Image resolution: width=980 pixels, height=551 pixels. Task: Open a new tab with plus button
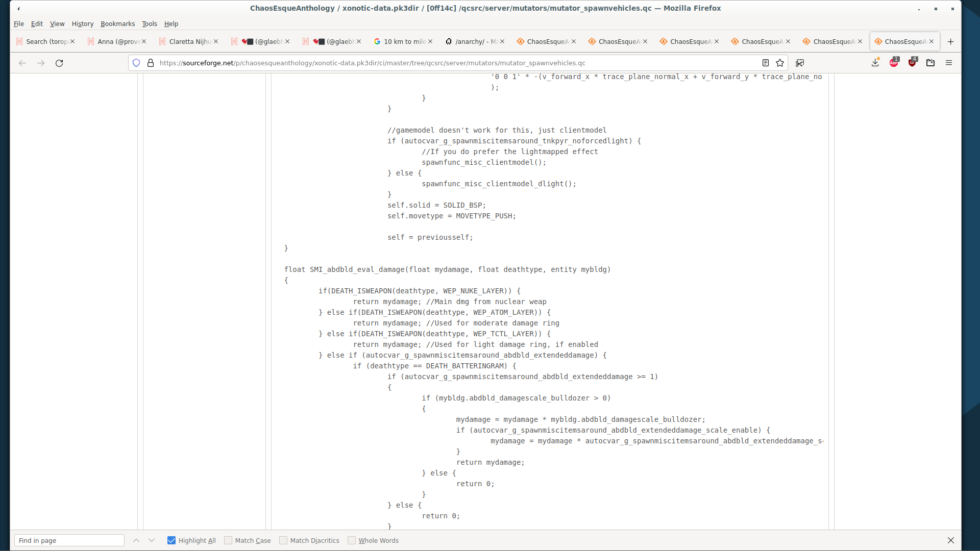tap(950, 42)
